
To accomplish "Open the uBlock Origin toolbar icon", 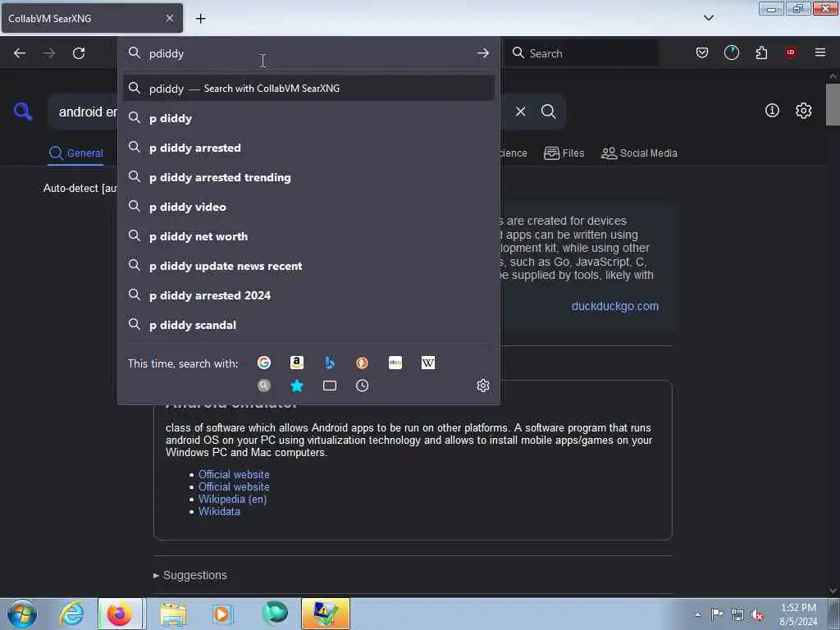I will (791, 52).
